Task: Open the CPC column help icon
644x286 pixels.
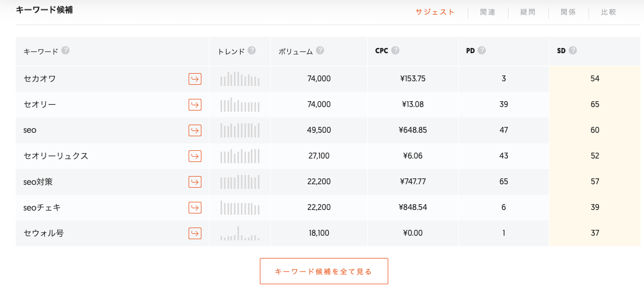Action: pos(395,51)
